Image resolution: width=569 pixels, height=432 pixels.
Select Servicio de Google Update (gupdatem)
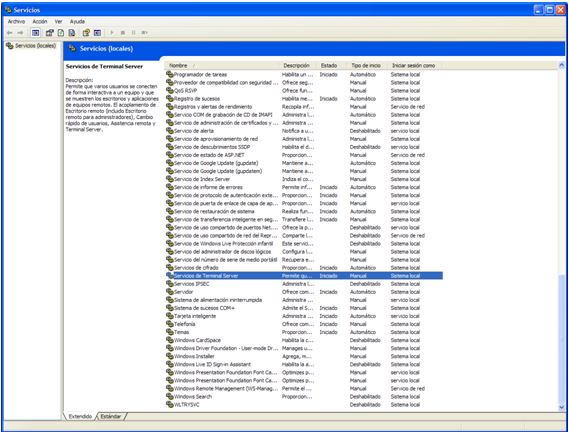tap(304, 171)
